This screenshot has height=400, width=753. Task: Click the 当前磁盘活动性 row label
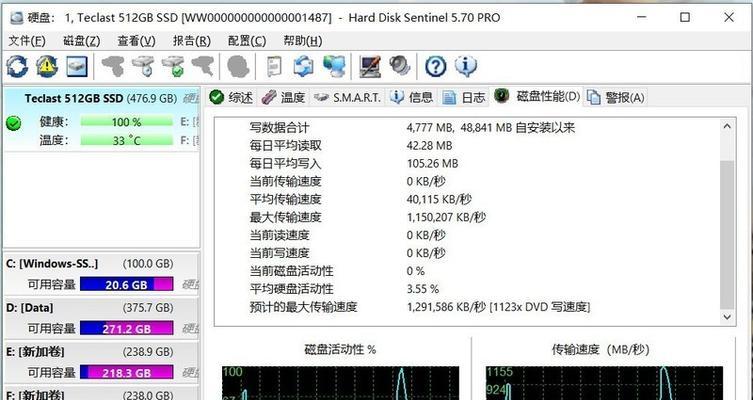(x=291, y=271)
